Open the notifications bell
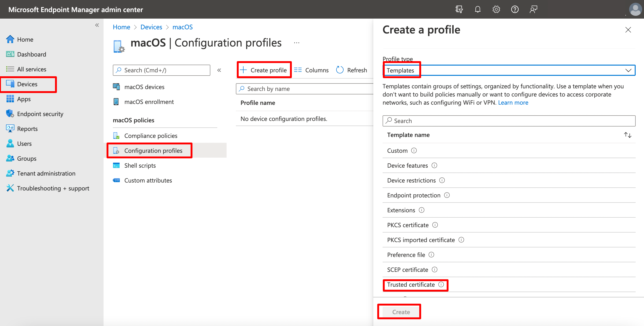The height and width of the screenshot is (326, 644). point(478,9)
